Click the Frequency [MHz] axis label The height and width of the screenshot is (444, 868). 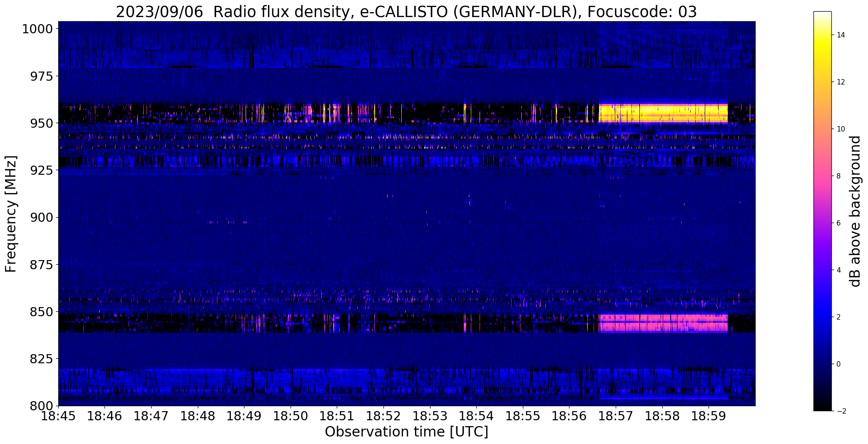11,214
